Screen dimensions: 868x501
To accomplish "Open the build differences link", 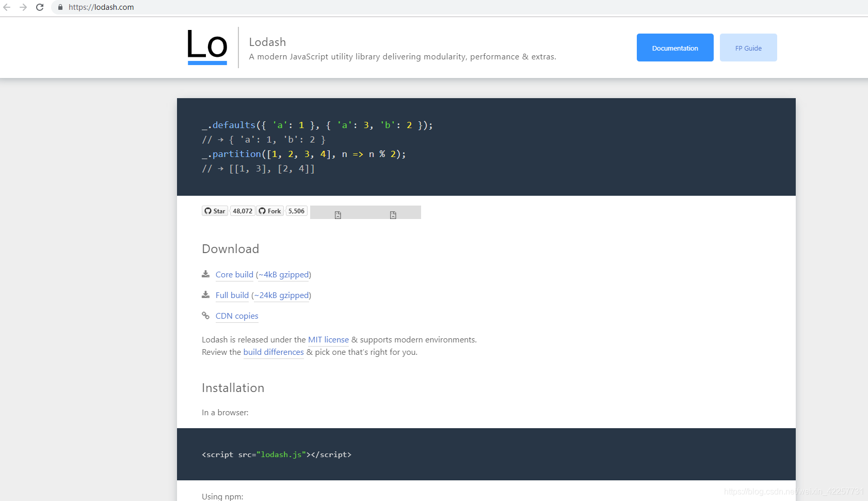I will [x=274, y=352].
